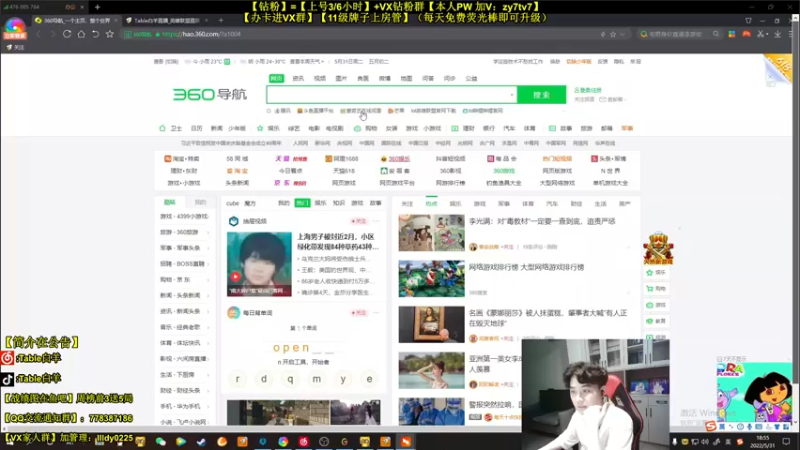Select the 热点 tab in news feed

432,204
